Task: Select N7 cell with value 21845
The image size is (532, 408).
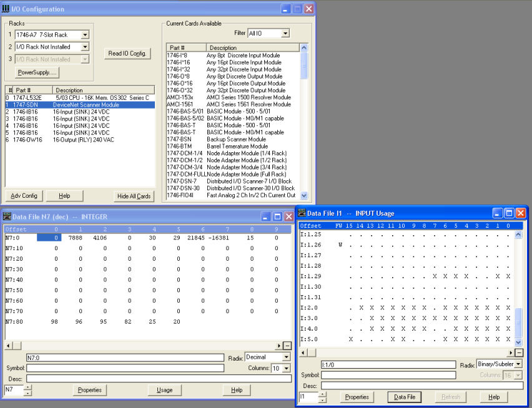Action: 196,238
